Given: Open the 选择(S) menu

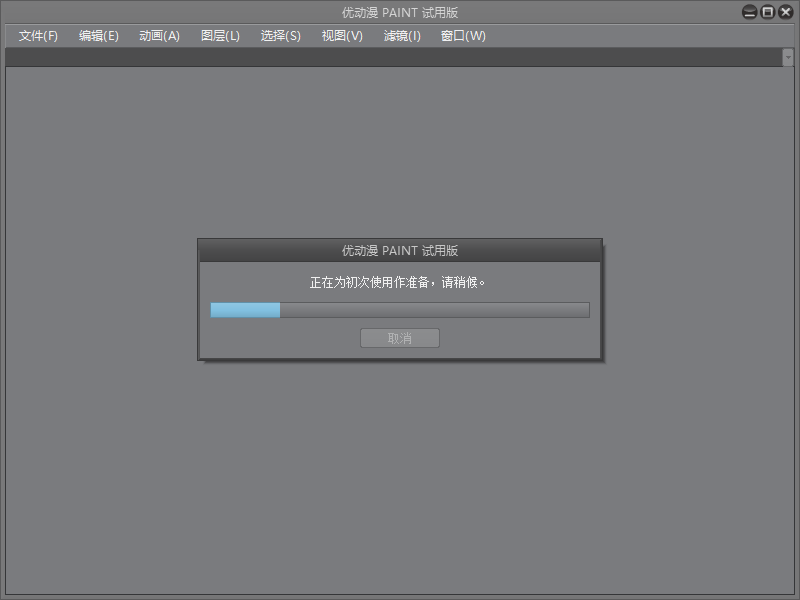Looking at the screenshot, I should pyautogui.click(x=281, y=36).
